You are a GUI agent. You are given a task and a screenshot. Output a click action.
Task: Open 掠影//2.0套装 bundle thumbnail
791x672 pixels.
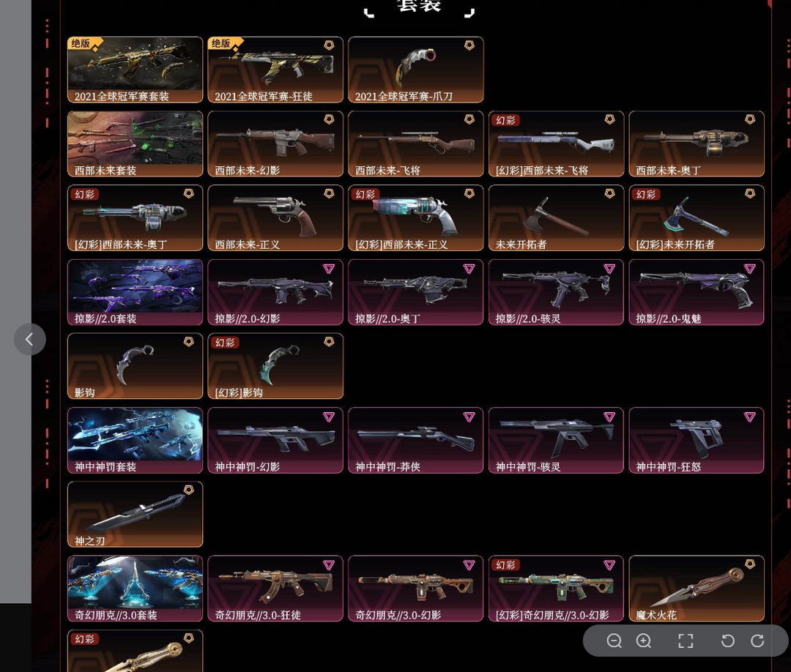pos(135,292)
